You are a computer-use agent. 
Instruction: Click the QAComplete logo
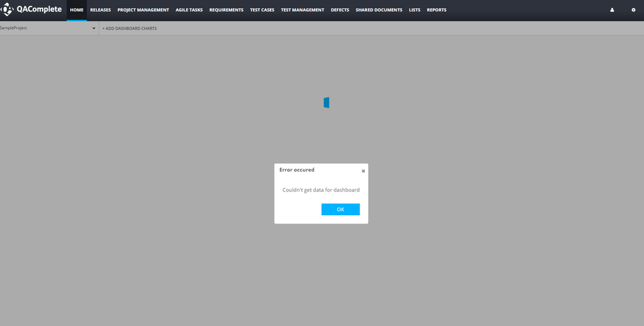tap(31, 10)
